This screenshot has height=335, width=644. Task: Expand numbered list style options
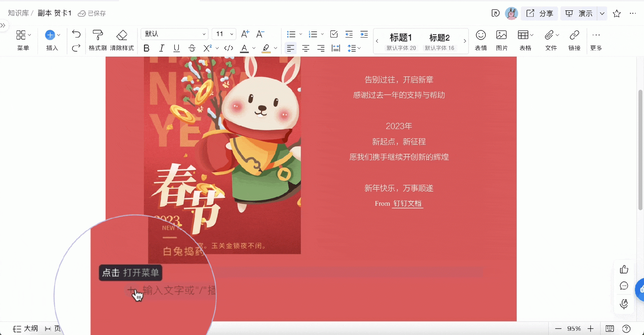click(x=322, y=34)
